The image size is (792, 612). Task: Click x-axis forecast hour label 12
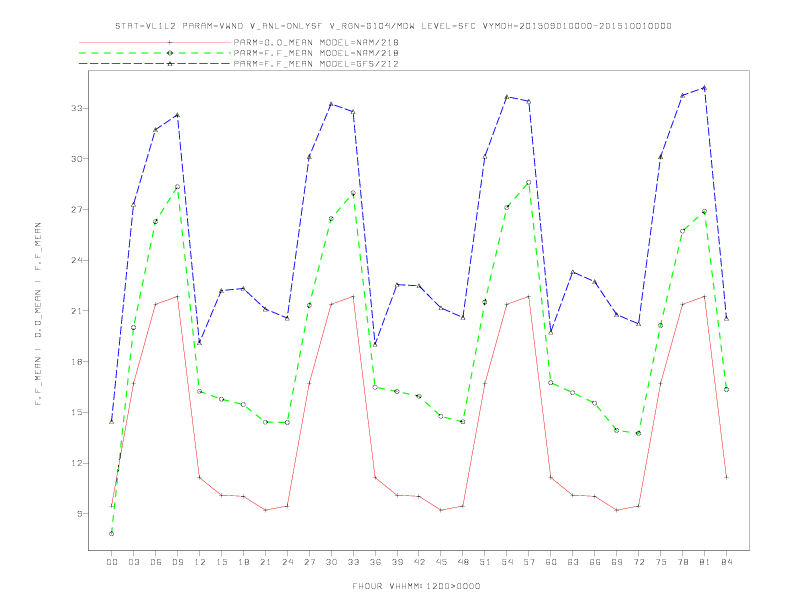tap(200, 562)
